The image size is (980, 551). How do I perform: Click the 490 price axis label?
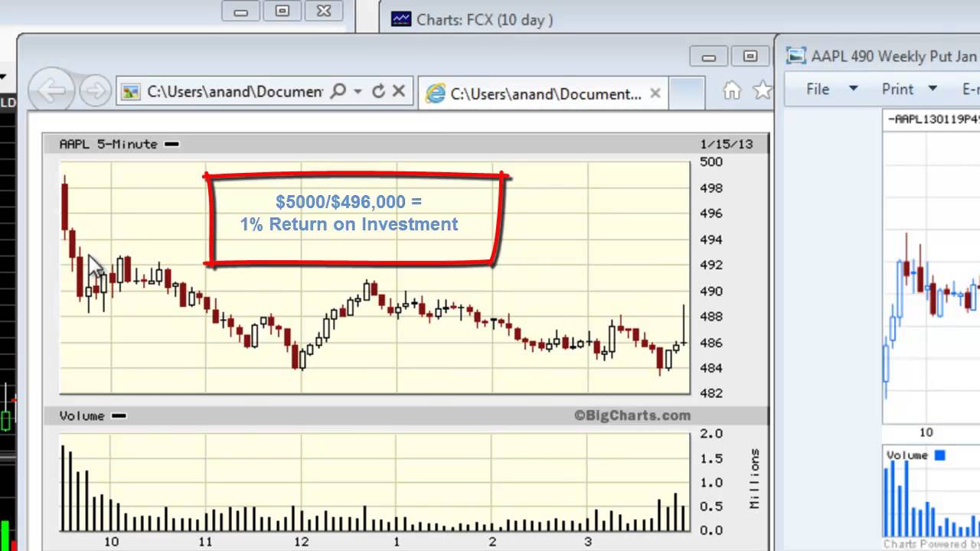click(x=711, y=291)
